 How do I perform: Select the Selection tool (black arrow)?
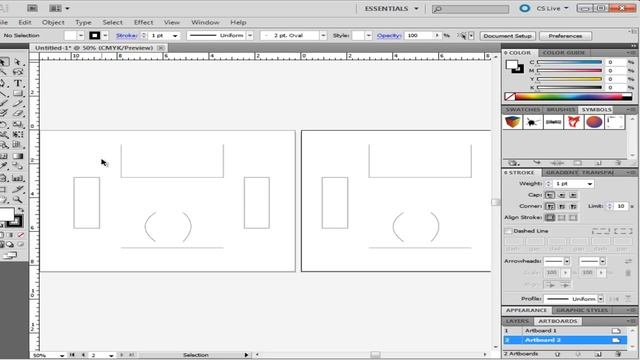(x=3, y=62)
